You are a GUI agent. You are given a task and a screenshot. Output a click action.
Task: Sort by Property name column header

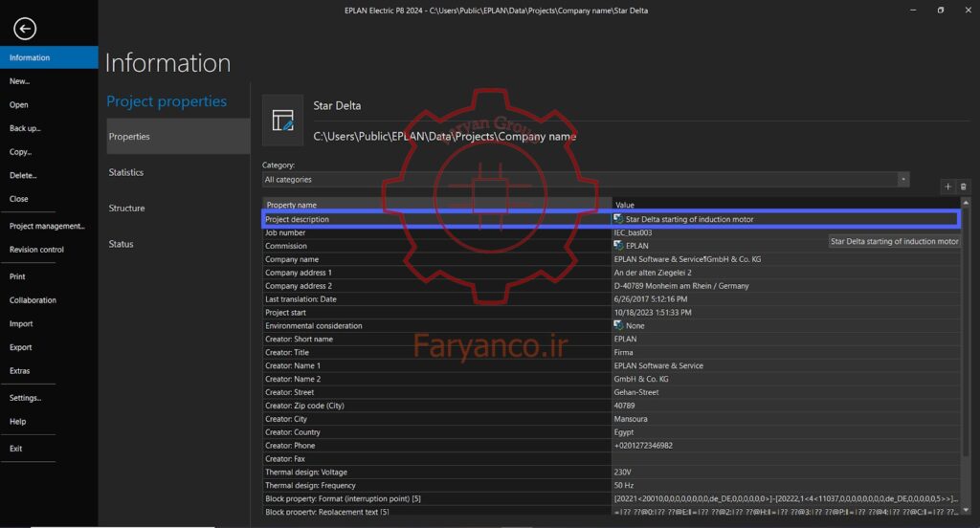coord(436,205)
